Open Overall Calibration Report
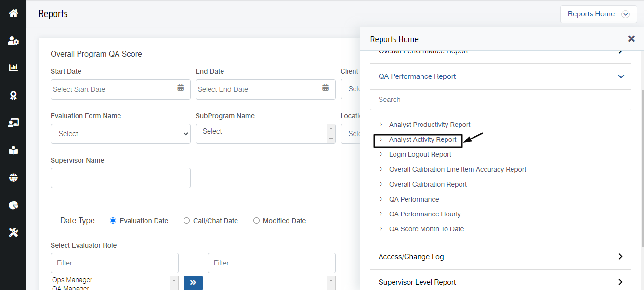The width and height of the screenshot is (644, 290). pos(428,184)
